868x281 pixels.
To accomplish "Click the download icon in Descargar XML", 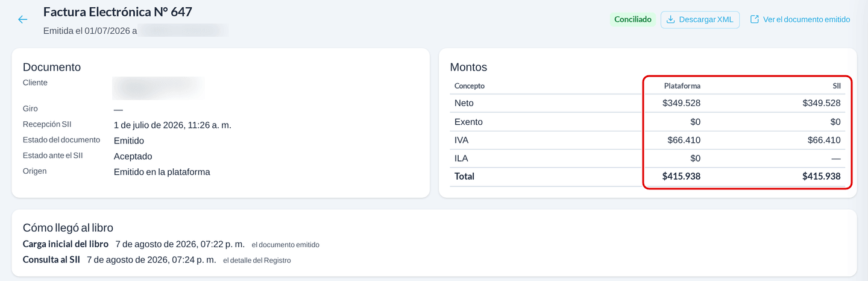I will click(x=670, y=19).
